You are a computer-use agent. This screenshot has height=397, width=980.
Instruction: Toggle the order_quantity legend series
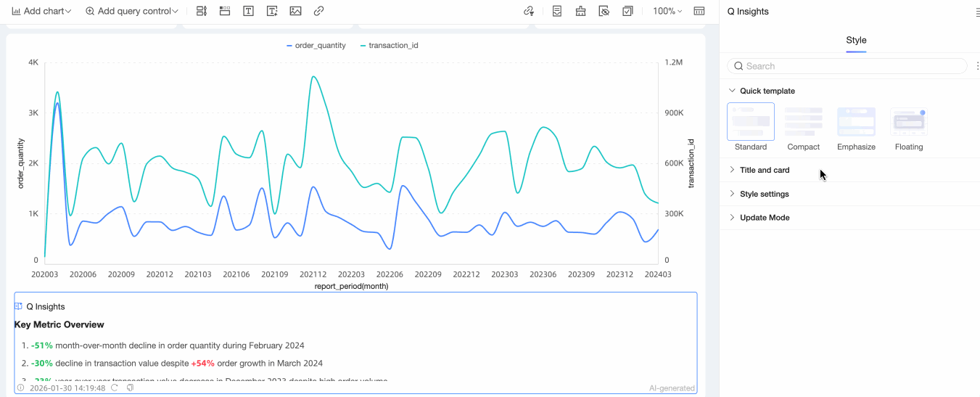(316, 46)
